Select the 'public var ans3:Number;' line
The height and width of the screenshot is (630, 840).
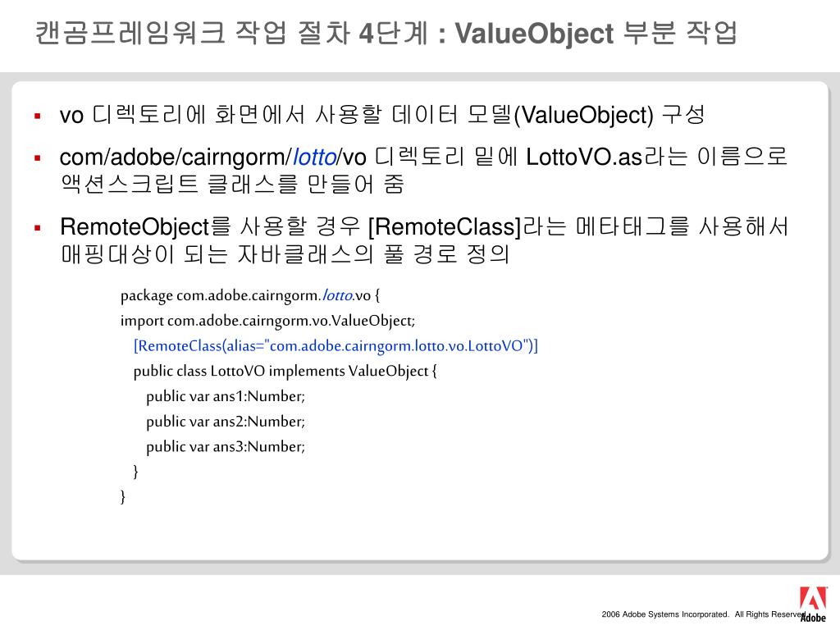tap(226, 447)
